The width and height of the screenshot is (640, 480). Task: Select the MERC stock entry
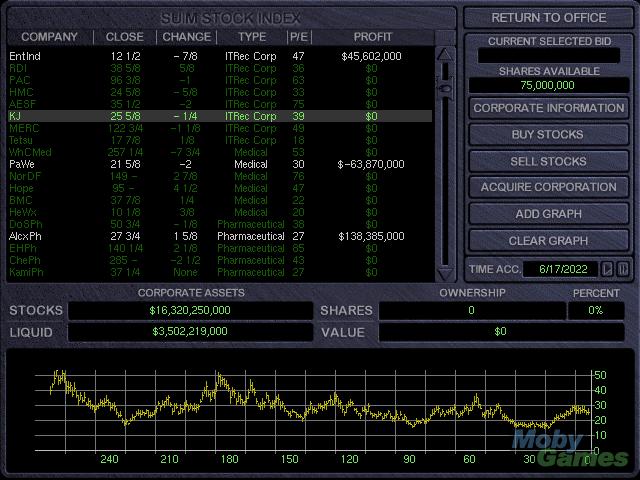(x=220, y=128)
